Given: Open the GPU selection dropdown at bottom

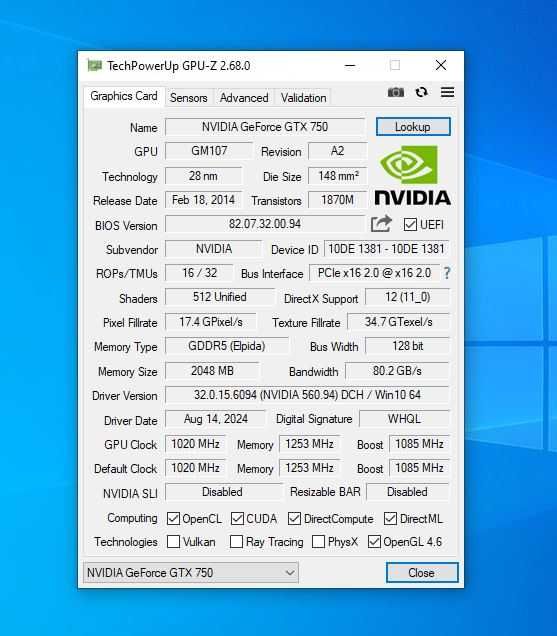Looking at the screenshot, I should tap(191, 572).
